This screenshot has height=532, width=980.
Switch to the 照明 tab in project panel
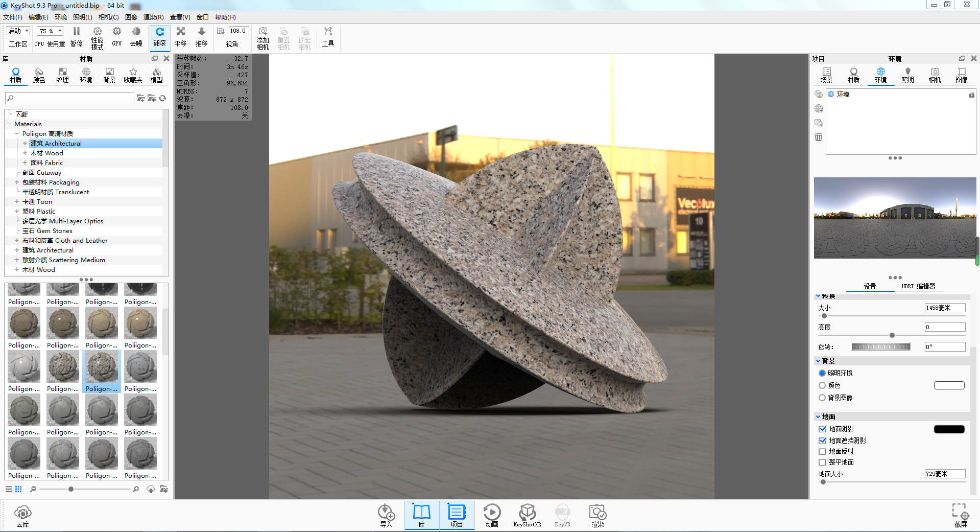coord(907,75)
